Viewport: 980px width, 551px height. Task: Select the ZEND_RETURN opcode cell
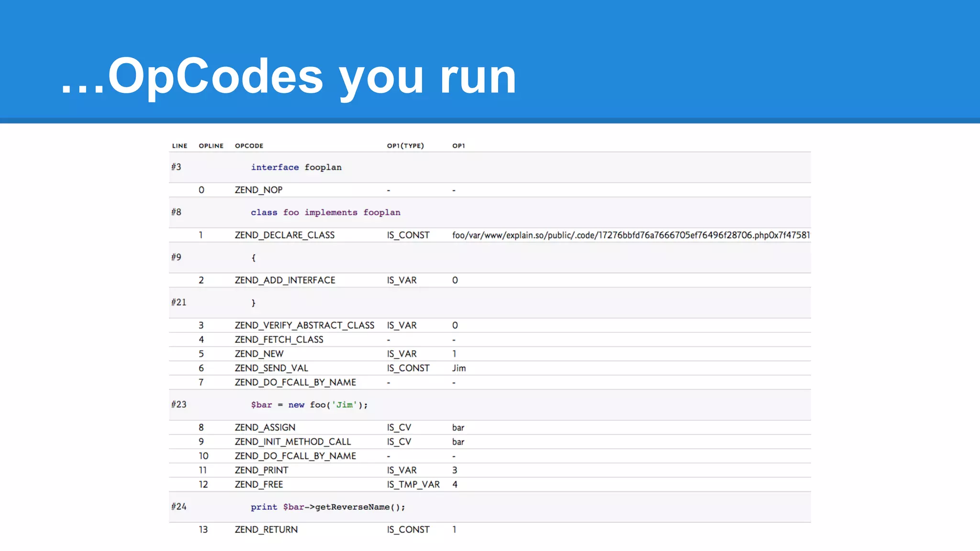[266, 530]
